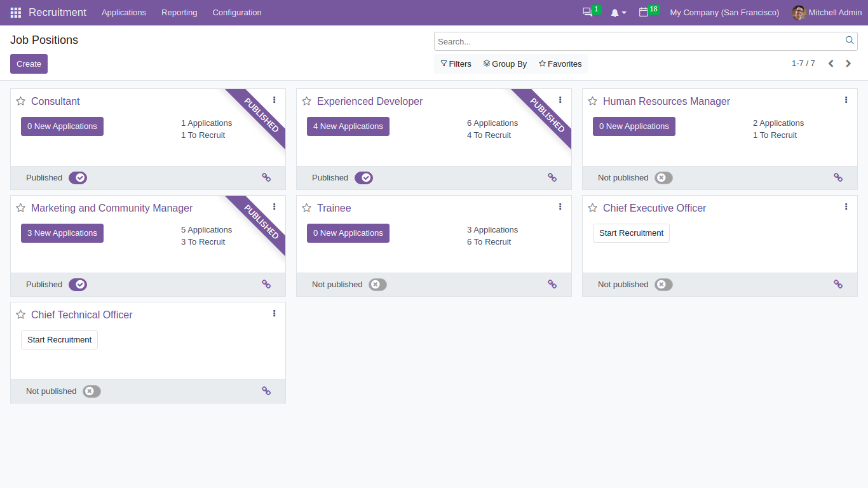Open the apps grid menu

coord(15,12)
